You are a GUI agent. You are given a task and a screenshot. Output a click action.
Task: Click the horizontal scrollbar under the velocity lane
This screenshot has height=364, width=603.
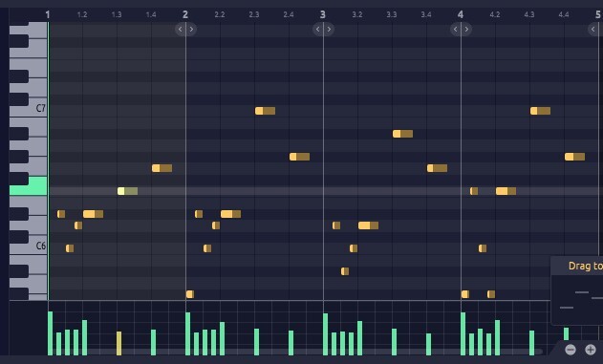(x=295, y=352)
